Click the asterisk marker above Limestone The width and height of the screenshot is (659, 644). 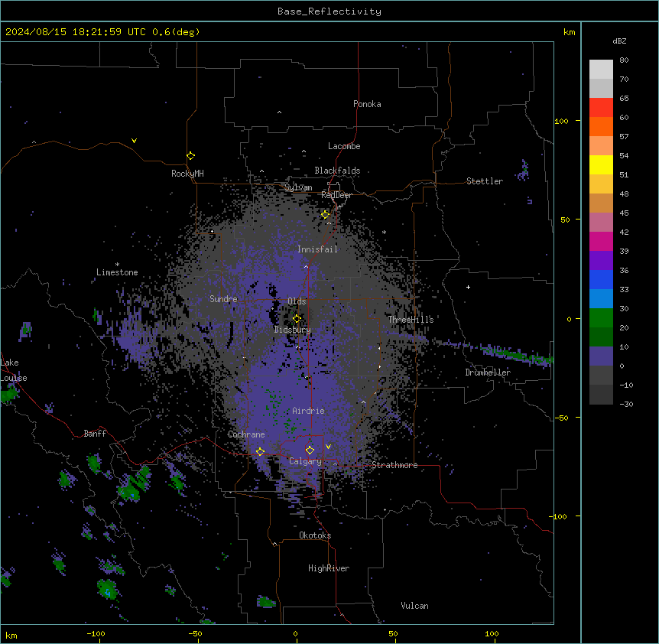(117, 265)
